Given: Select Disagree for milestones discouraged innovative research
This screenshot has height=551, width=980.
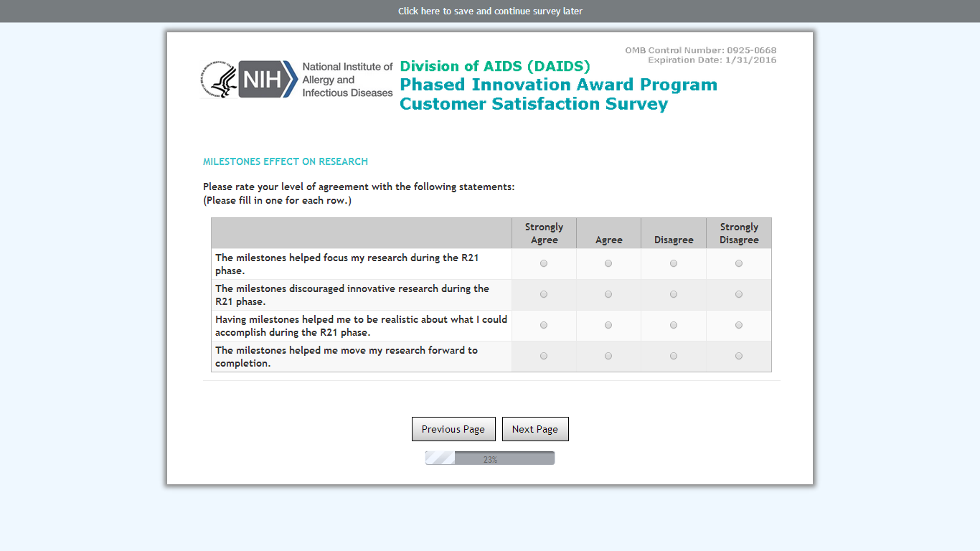Looking at the screenshot, I should 674,294.
